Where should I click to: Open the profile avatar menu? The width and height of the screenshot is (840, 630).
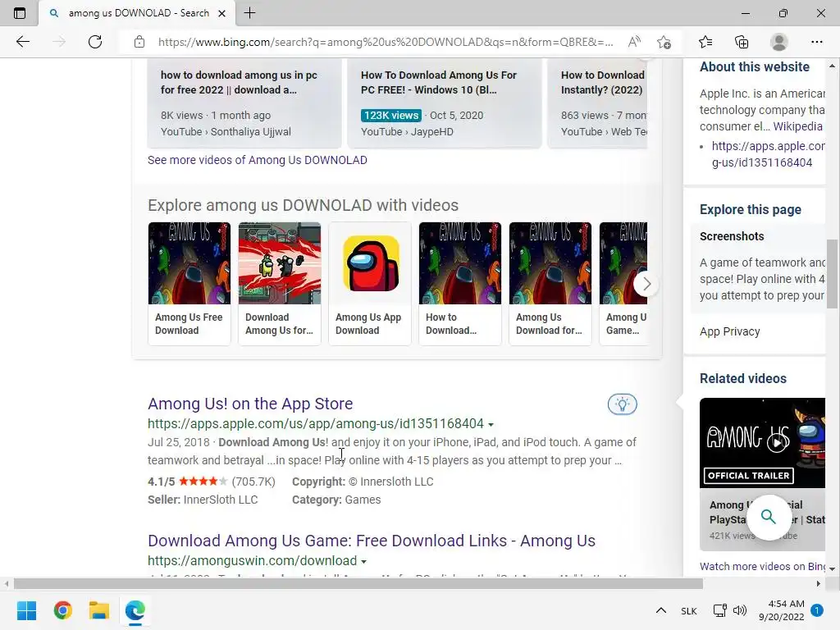(x=779, y=42)
